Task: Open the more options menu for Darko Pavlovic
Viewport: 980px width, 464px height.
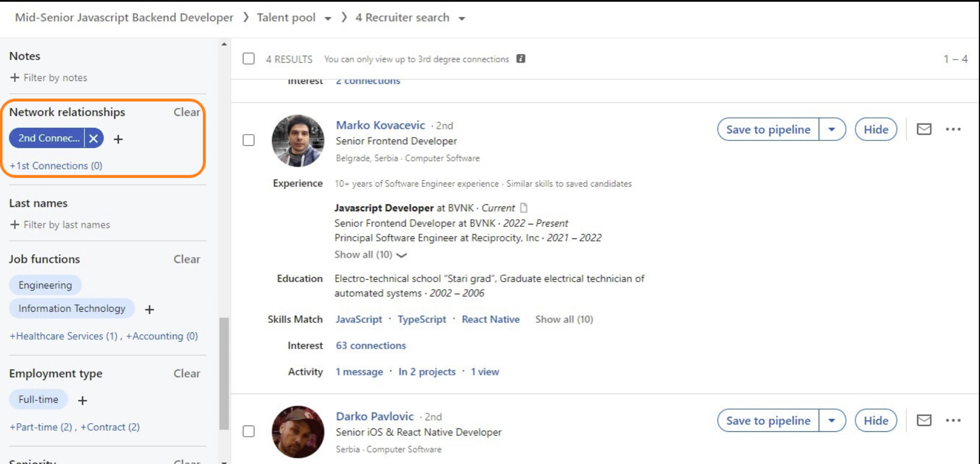Action: (x=953, y=420)
